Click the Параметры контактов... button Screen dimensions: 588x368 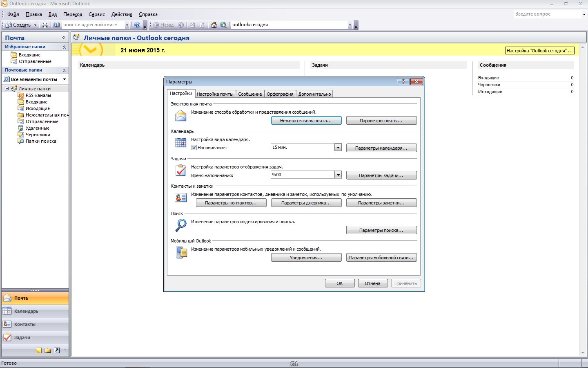coord(231,203)
